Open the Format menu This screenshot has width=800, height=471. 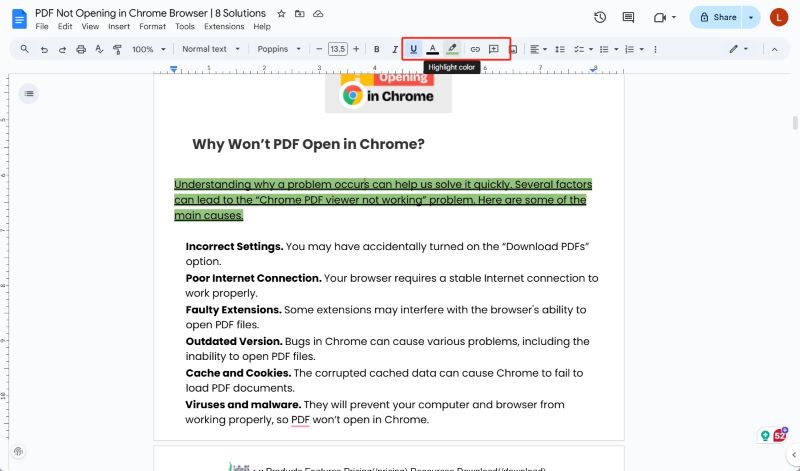pyautogui.click(x=153, y=27)
